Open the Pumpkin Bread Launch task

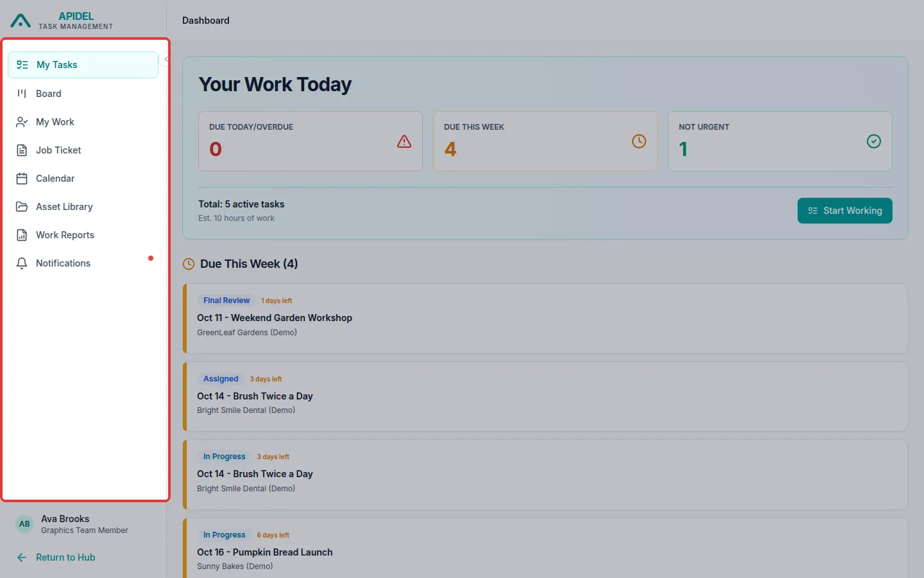pos(545,548)
